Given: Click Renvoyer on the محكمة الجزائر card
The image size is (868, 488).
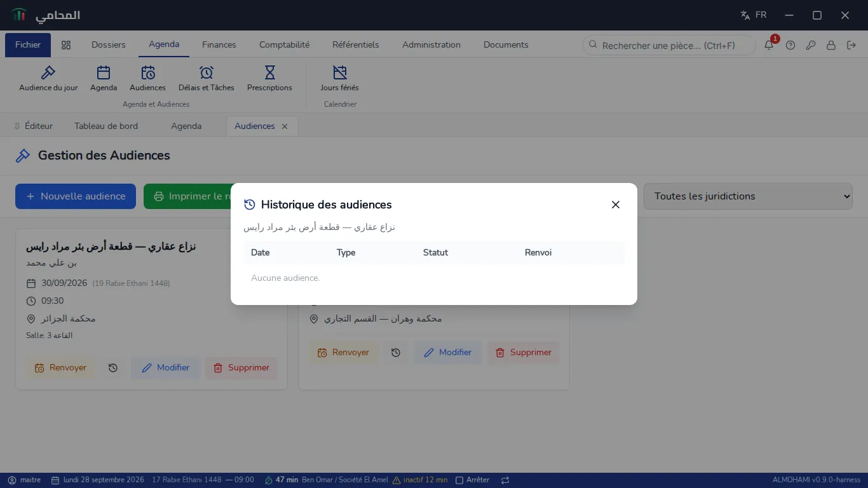Looking at the screenshot, I should pos(60,368).
